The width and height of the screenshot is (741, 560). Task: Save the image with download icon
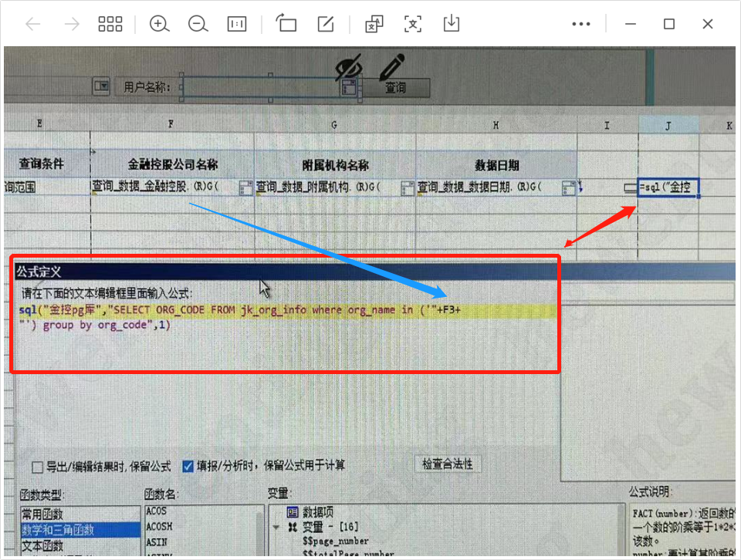coord(452,23)
